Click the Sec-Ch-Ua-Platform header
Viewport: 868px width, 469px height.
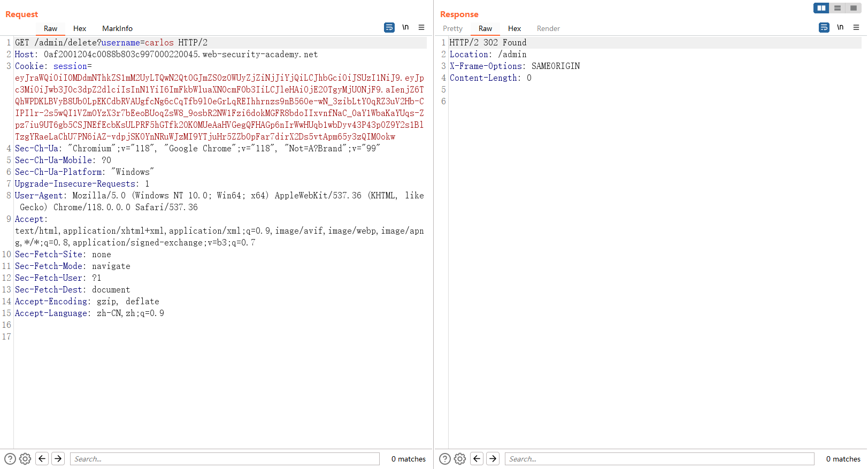[85, 172]
